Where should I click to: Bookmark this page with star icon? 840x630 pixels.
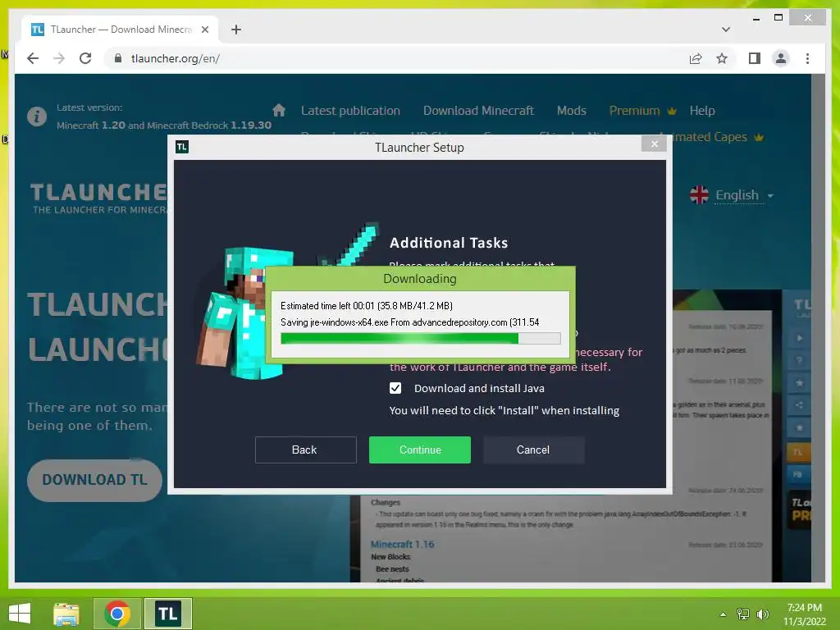click(x=722, y=58)
